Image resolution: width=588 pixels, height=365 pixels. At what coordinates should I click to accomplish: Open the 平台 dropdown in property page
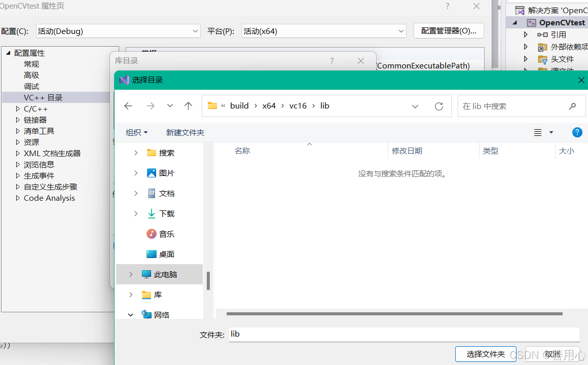324,31
